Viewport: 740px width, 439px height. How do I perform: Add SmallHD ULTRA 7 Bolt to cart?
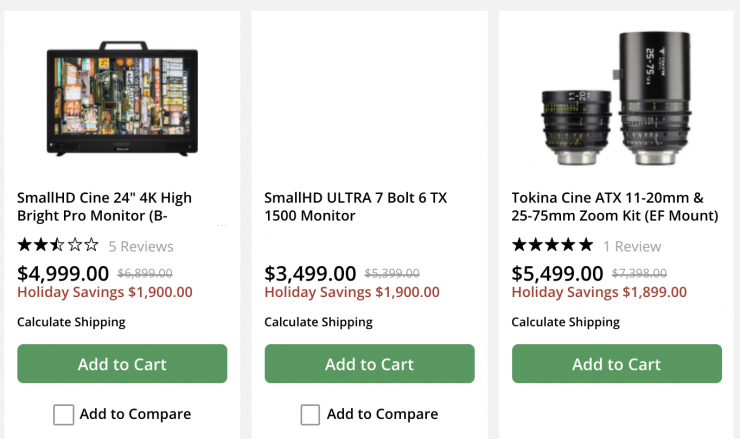(369, 364)
